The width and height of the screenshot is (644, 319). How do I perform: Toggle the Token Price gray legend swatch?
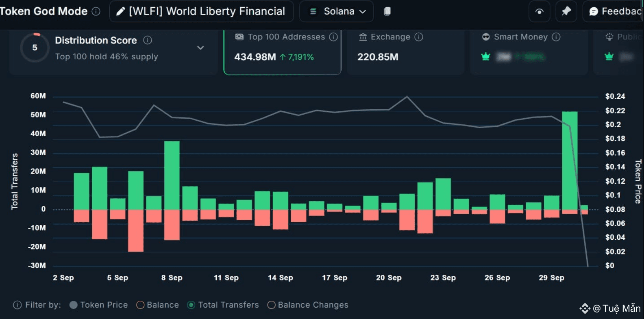[x=74, y=305]
